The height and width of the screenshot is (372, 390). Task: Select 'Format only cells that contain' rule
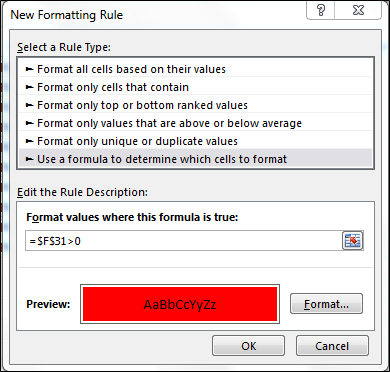195,87
